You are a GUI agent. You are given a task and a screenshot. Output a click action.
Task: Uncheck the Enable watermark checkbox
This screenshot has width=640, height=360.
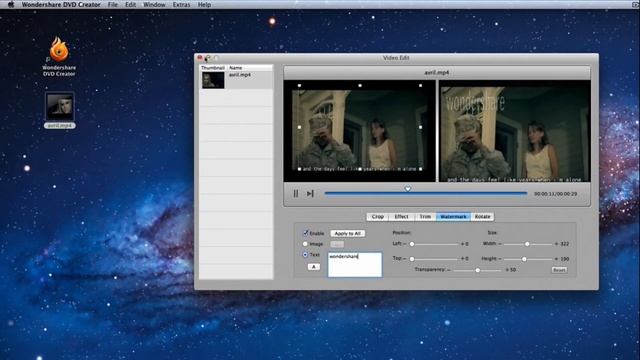pos(305,233)
